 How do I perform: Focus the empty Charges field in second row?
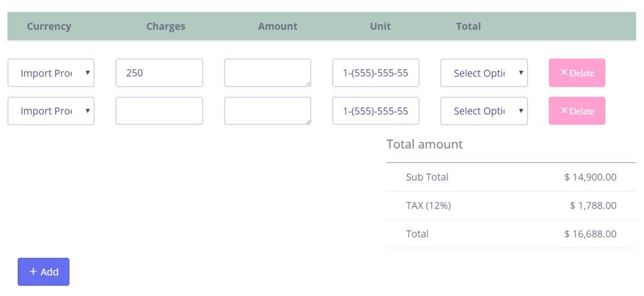(159, 111)
